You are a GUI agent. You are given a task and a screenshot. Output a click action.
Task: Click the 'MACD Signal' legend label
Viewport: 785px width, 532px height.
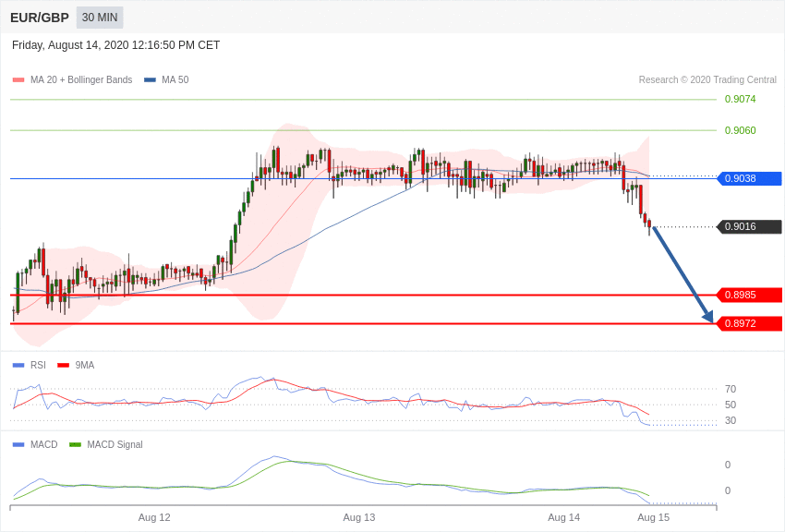coord(115,445)
